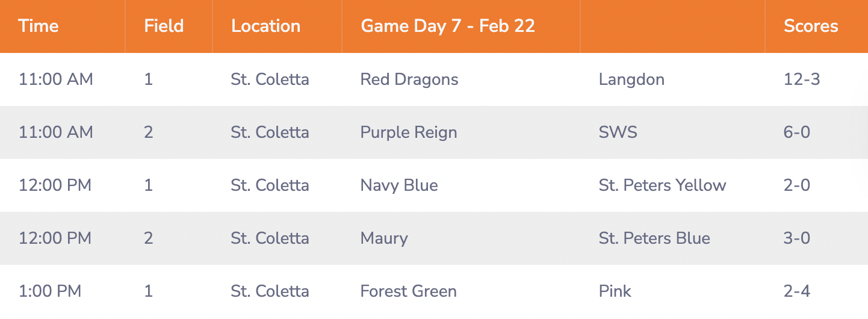Click the St. Peters Blue team

click(654, 238)
